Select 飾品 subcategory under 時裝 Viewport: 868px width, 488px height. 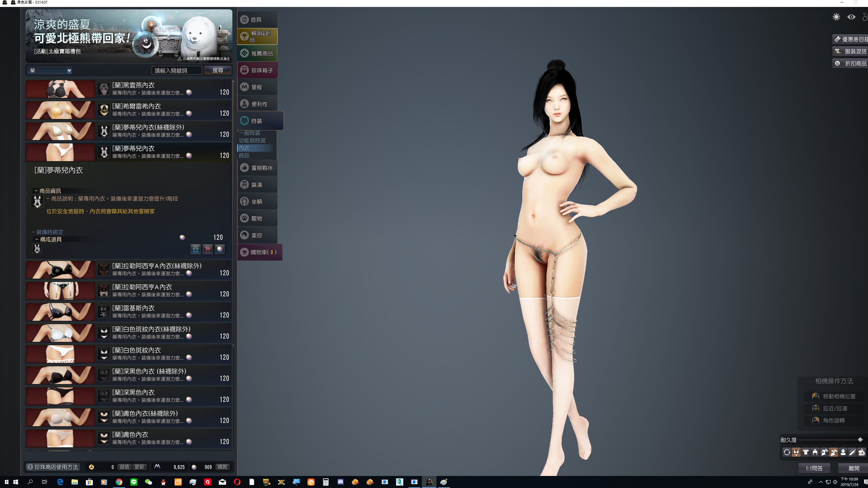click(x=244, y=156)
